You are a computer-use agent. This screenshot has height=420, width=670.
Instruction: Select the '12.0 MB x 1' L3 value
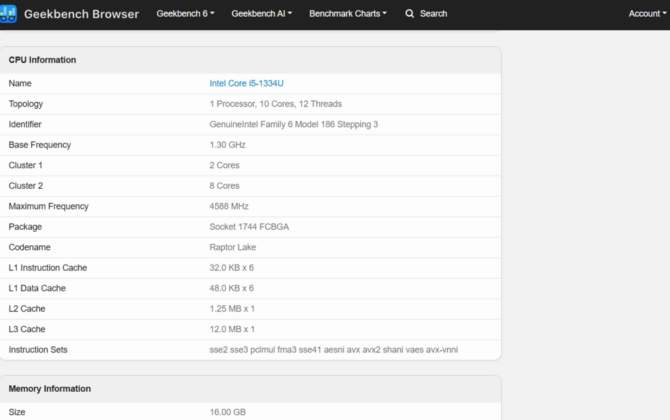pos(232,329)
